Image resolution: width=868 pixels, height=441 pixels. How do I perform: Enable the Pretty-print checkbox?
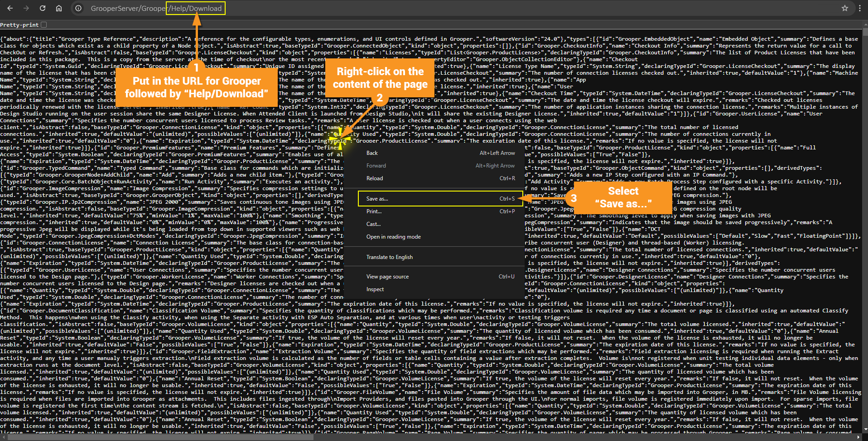tap(44, 25)
